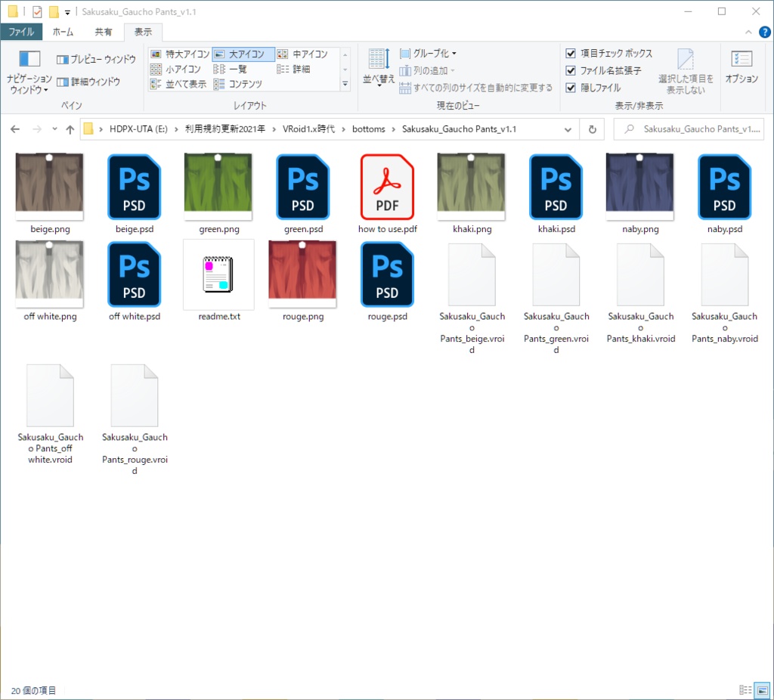Switch to Tiles (並べて表示) layout
The height and width of the screenshot is (700, 774).
pos(178,84)
